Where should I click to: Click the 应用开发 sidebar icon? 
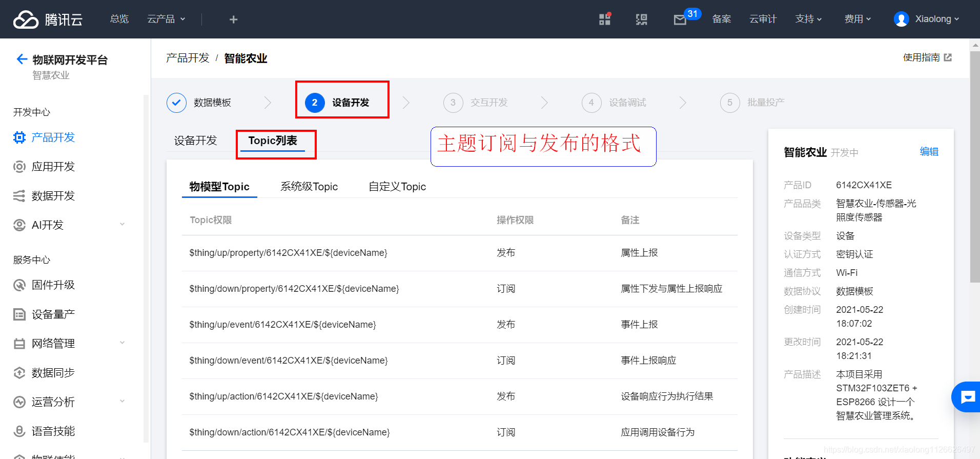tap(19, 167)
